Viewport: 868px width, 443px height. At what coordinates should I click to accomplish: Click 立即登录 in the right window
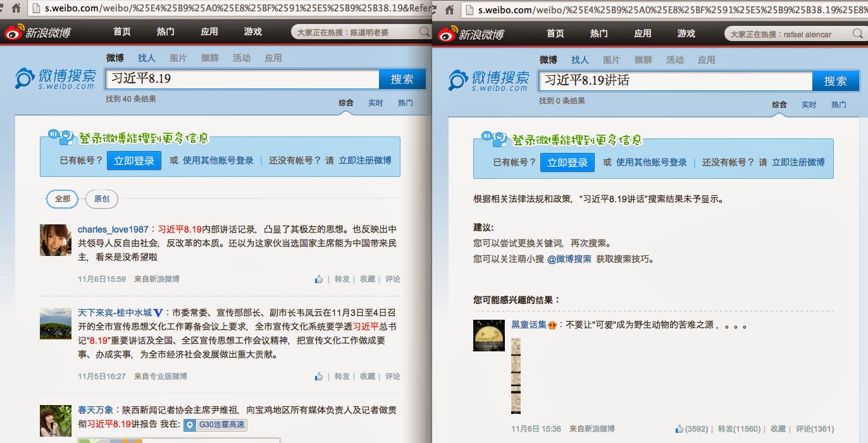tap(567, 162)
